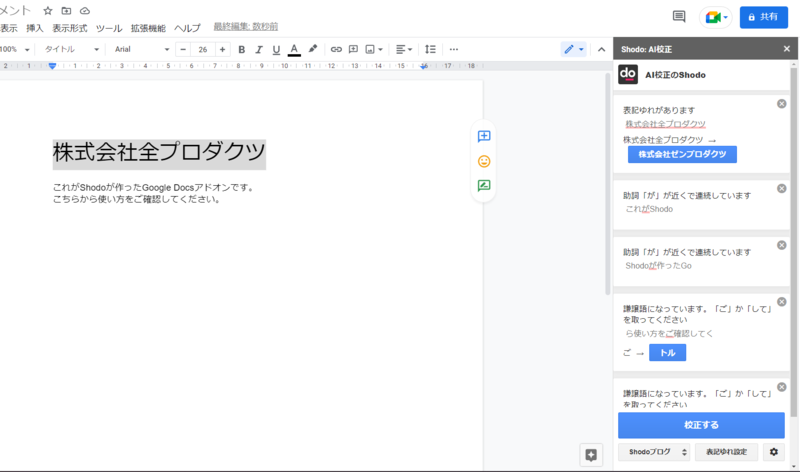This screenshot has height=472, width=800.
Task: Dismiss the Shodoが作ったGo particle warning
Action: pyautogui.click(x=782, y=245)
